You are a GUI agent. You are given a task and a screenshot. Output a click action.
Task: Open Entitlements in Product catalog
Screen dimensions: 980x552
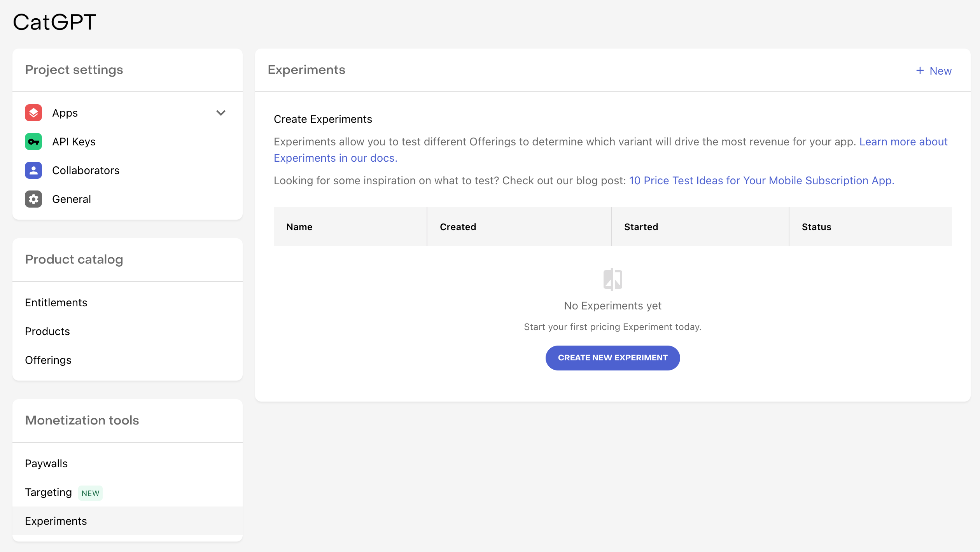click(x=128, y=302)
